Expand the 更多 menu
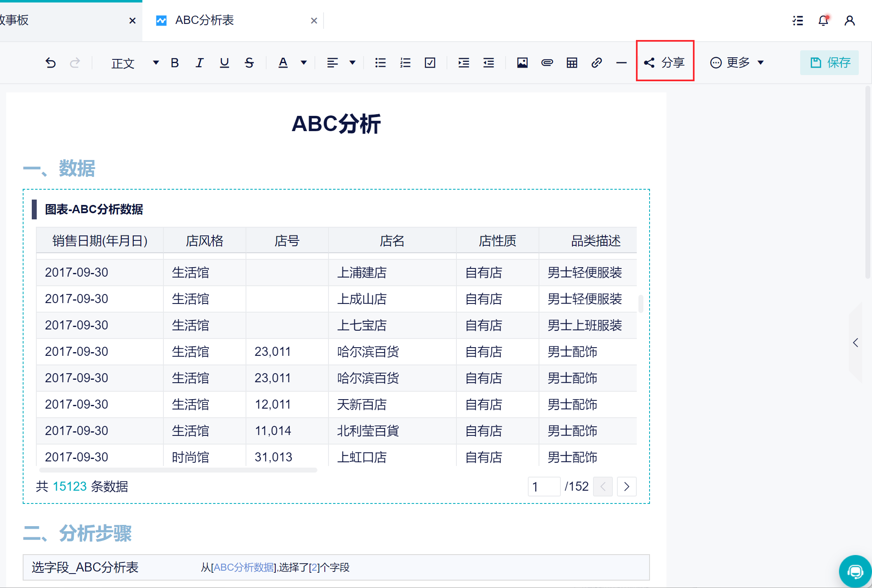The image size is (872, 588). (x=737, y=63)
